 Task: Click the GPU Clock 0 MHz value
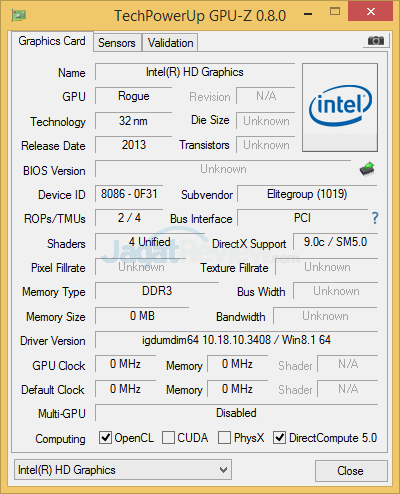(x=125, y=364)
